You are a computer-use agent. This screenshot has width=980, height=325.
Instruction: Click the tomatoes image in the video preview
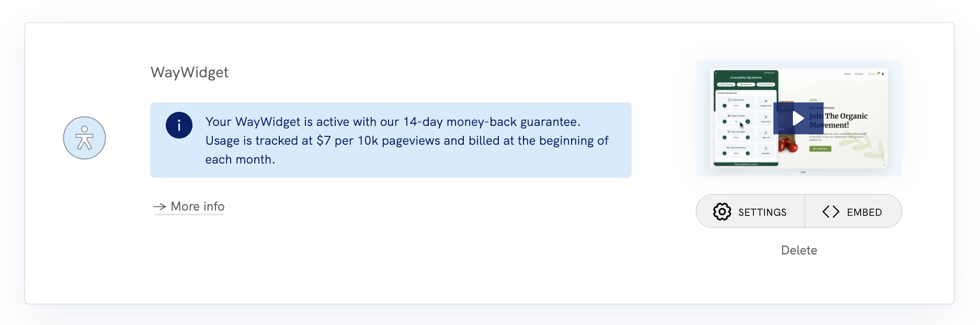point(788,146)
